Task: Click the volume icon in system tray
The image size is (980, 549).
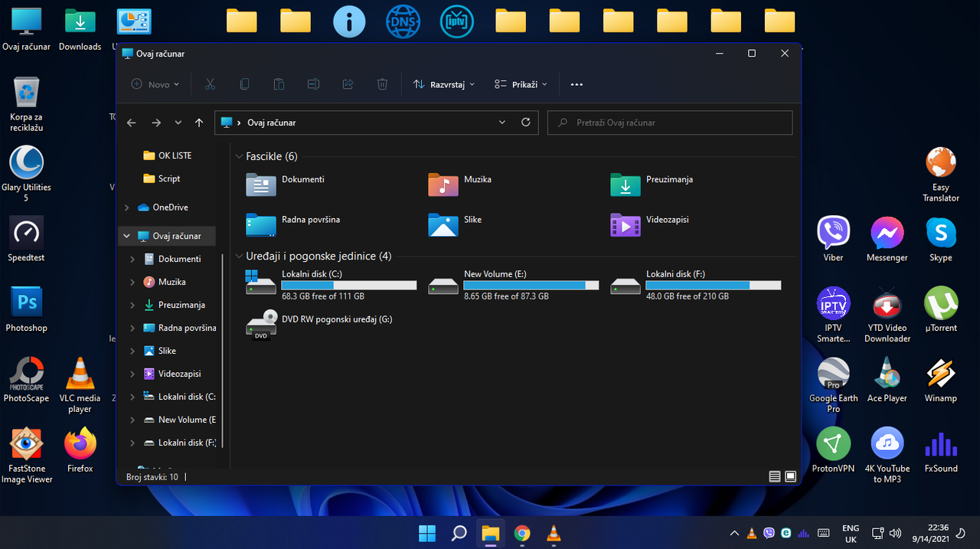Action: click(895, 533)
